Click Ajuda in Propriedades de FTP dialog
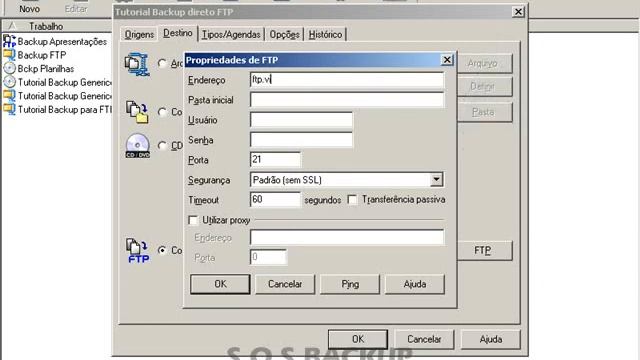The height and width of the screenshot is (360, 640). 415,284
